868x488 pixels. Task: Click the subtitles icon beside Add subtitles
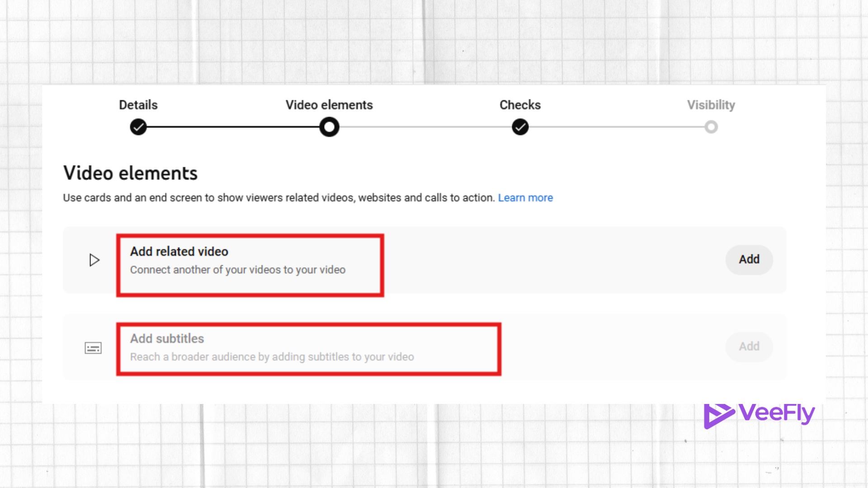(93, 347)
